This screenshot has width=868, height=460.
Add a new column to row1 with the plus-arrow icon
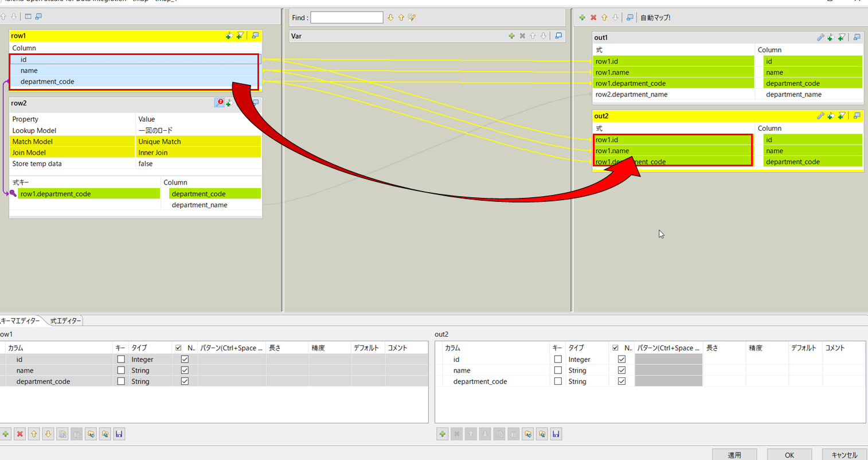228,35
